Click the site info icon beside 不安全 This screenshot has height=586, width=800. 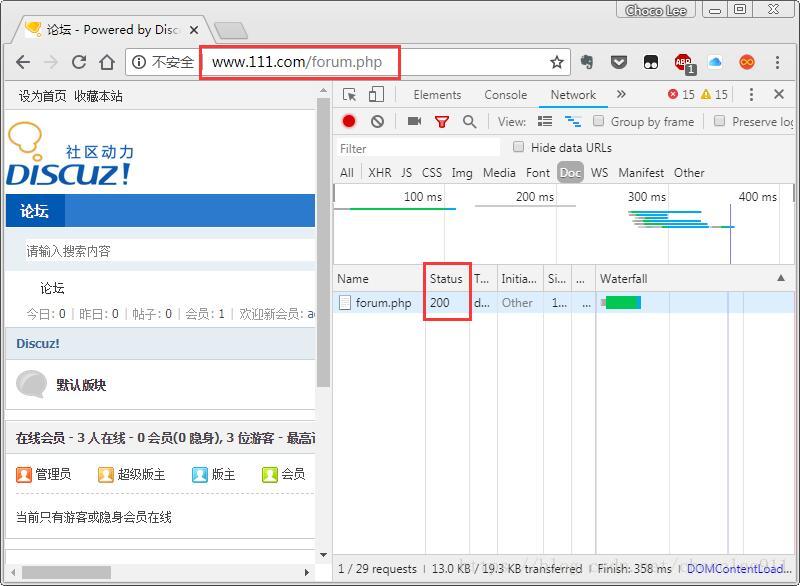point(138,62)
